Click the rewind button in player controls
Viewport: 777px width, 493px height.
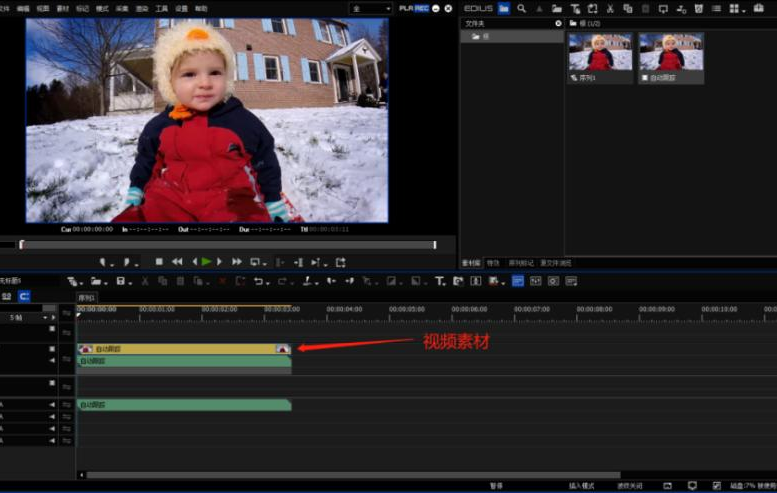pos(177,262)
